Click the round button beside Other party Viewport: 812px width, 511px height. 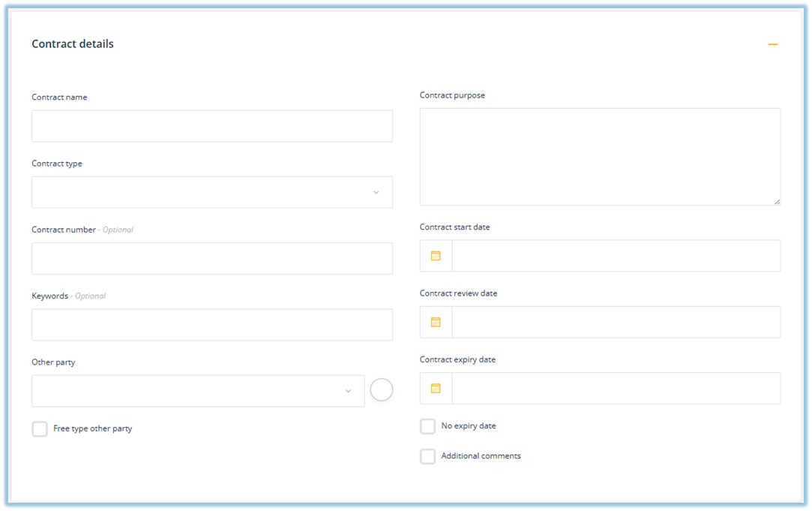(382, 390)
